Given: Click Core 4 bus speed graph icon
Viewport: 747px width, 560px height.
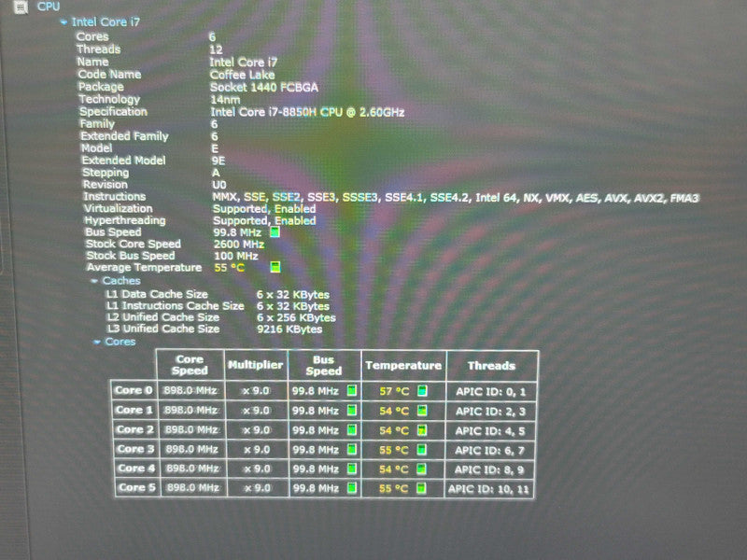Looking at the screenshot, I should [352, 469].
